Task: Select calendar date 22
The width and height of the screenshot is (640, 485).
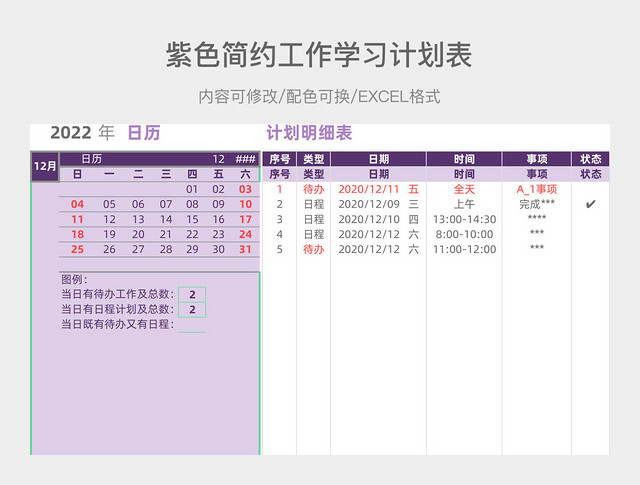Action: tap(192, 235)
